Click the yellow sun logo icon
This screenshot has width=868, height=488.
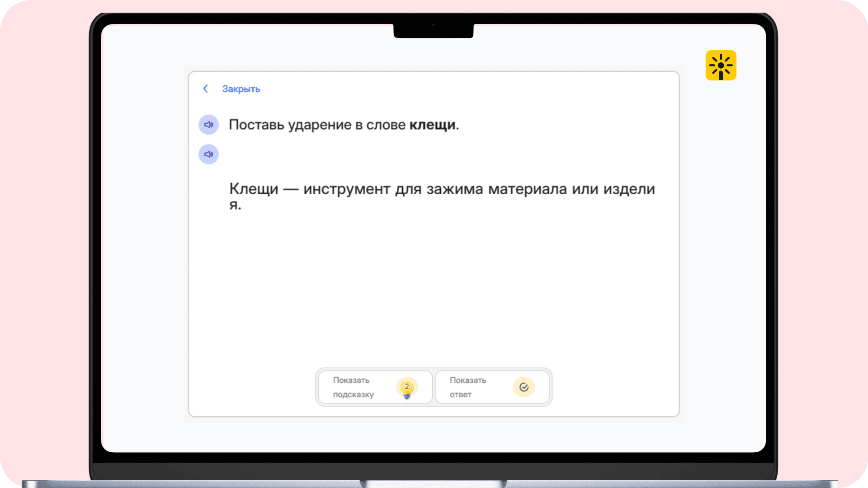point(721,66)
